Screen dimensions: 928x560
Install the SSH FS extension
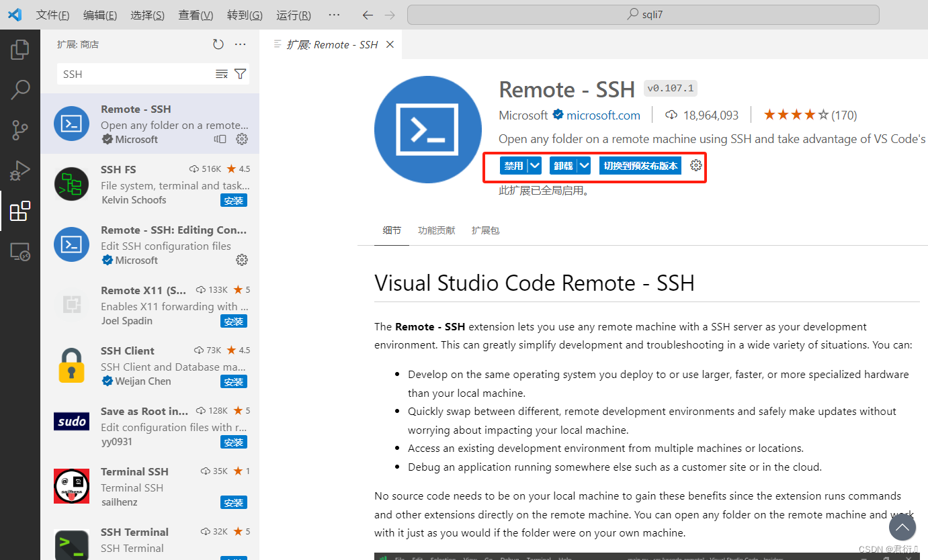[233, 200]
